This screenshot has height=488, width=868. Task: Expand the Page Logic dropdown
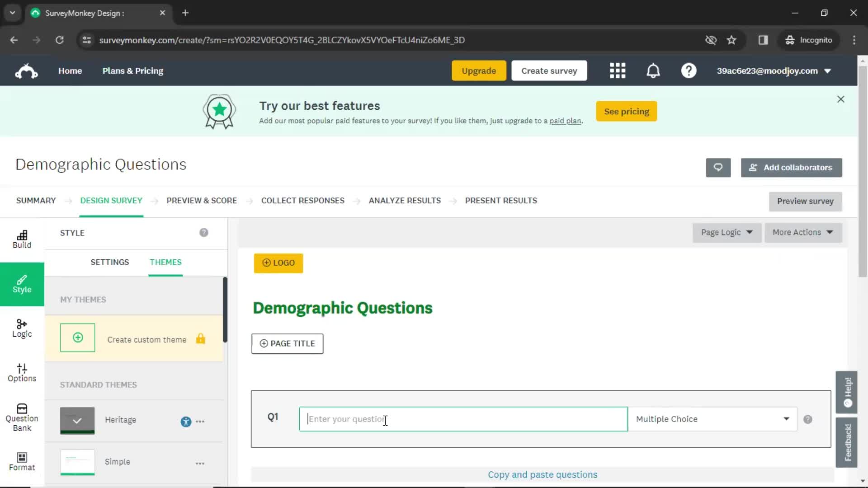[726, 232]
